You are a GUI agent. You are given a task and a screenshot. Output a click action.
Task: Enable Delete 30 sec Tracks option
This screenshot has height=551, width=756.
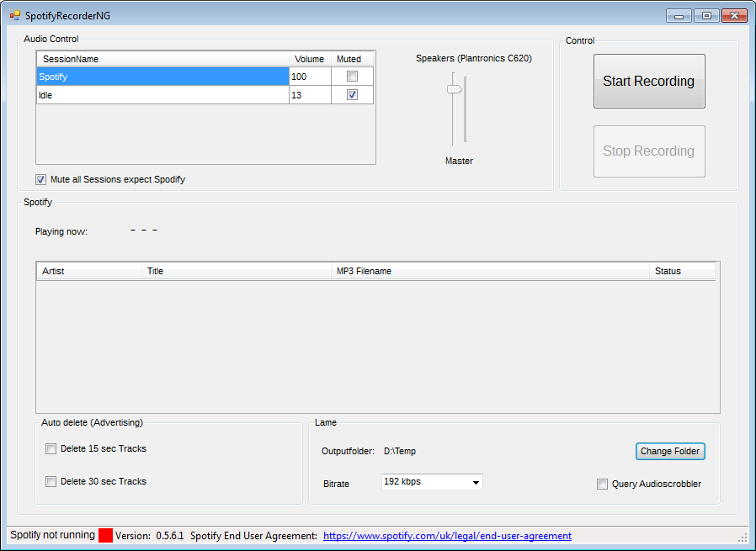tap(51, 482)
